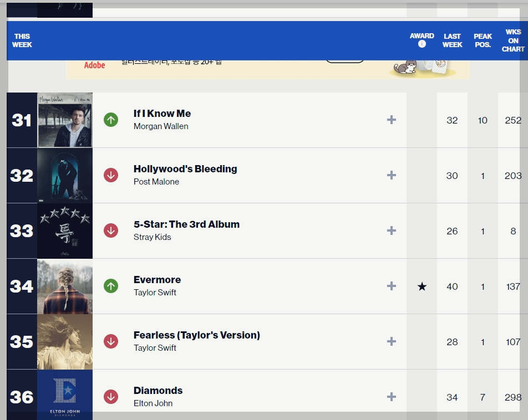Click artist name Elton John
Image resolution: width=528 pixels, height=420 pixels.
pos(153,403)
